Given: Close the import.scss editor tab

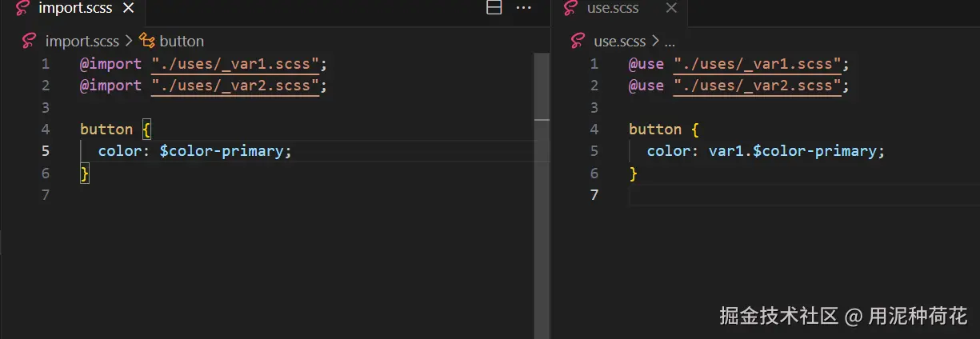Looking at the screenshot, I should click(x=128, y=8).
